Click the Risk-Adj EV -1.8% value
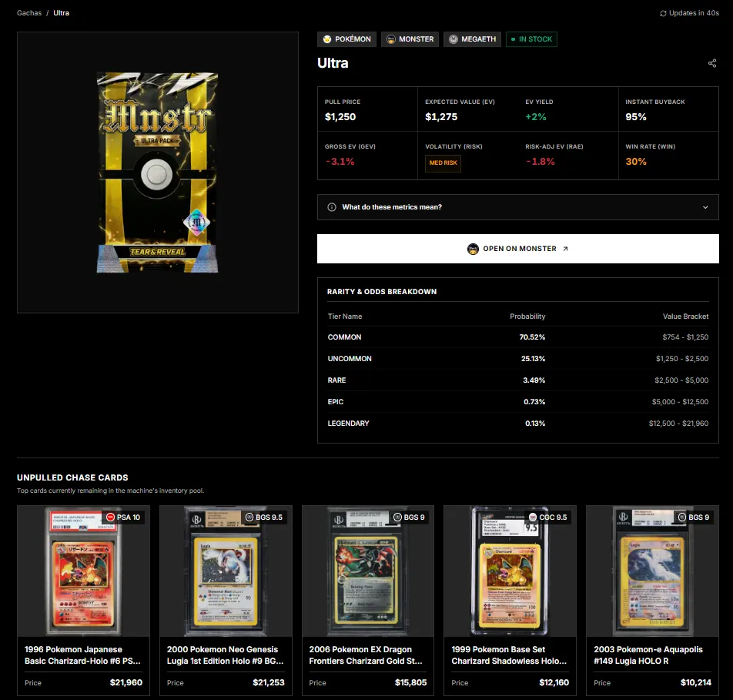This screenshot has width=733, height=700. pos(541,162)
